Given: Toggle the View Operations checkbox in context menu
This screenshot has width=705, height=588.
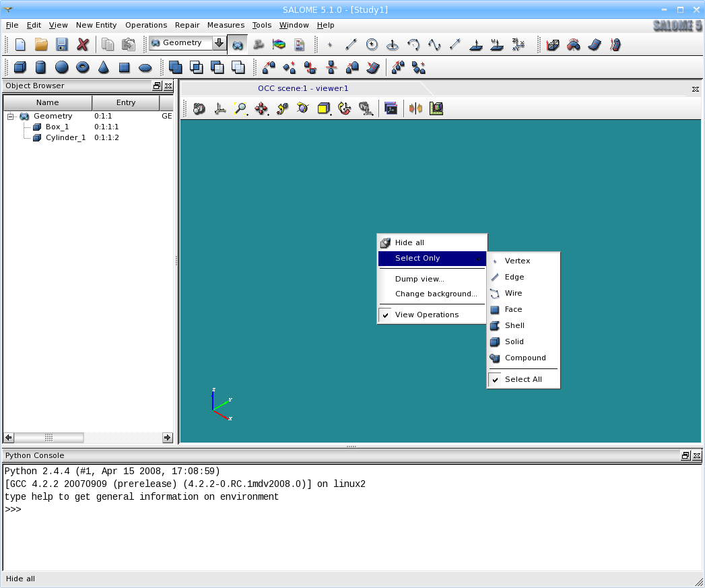Looking at the screenshot, I should pos(385,315).
